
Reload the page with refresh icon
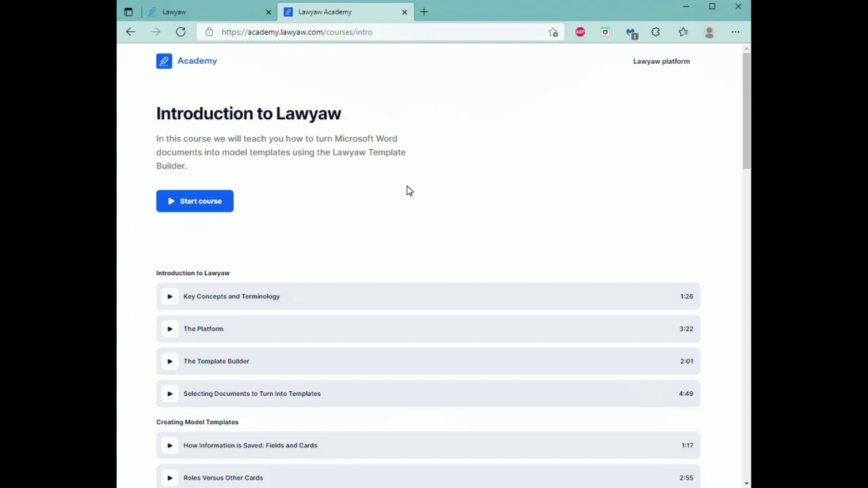180,32
